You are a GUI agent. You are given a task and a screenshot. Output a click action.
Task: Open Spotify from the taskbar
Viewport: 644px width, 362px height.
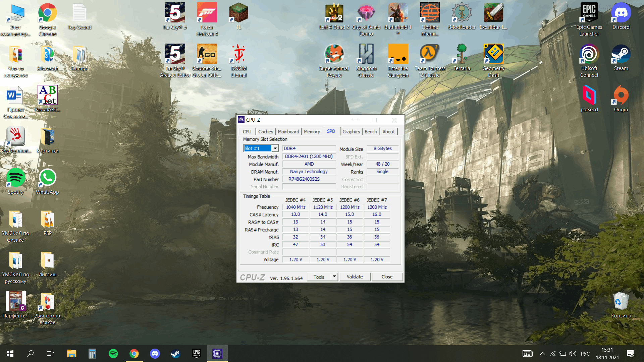113,354
